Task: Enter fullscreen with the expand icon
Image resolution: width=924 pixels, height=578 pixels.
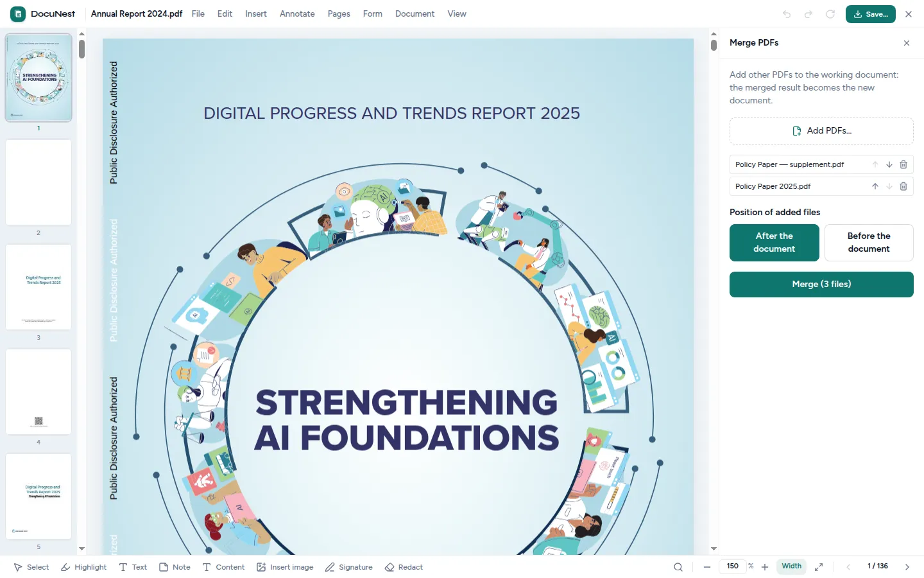Action: (819, 567)
